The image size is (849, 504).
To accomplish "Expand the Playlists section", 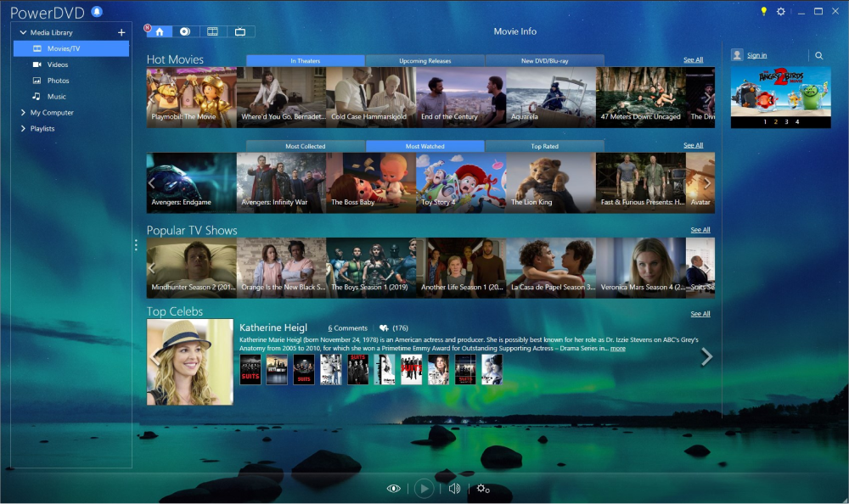I will coord(23,128).
